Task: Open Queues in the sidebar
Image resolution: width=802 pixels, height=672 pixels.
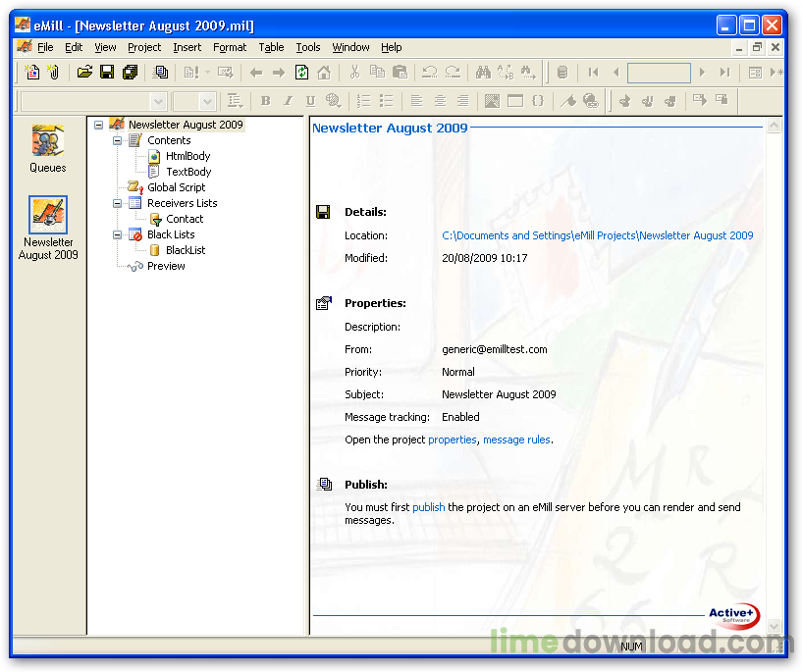Action: pyautogui.click(x=47, y=148)
